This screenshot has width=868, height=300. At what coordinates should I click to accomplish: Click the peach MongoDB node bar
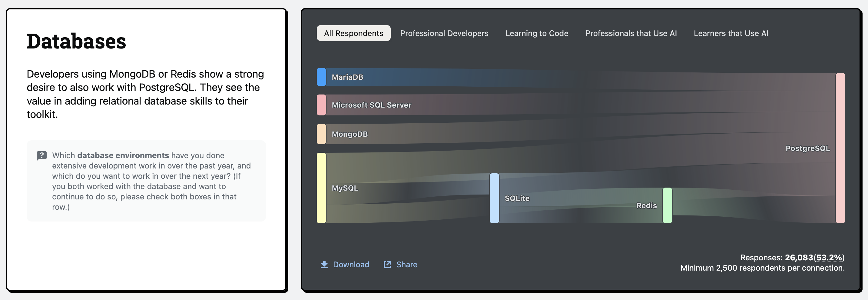(321, 134)
